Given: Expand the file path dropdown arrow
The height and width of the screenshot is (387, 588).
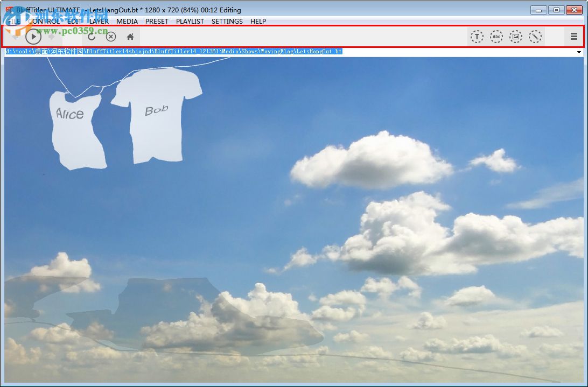Looking at the screenshot, I should (579, 52).
